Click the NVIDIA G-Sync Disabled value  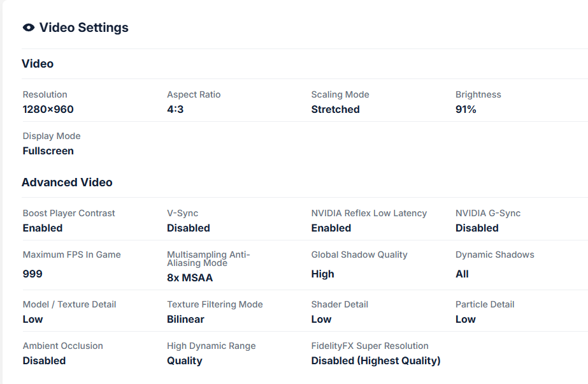(477, 228)
